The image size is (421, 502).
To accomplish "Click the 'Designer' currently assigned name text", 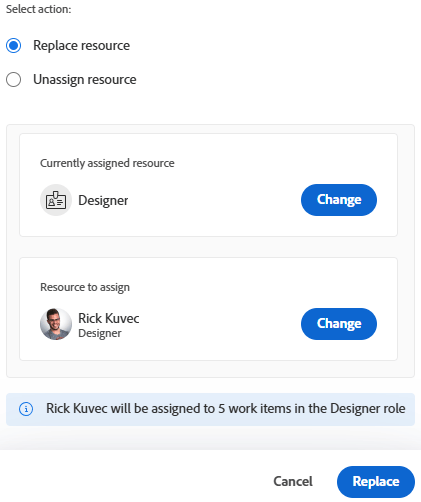I will pos(103,200).
